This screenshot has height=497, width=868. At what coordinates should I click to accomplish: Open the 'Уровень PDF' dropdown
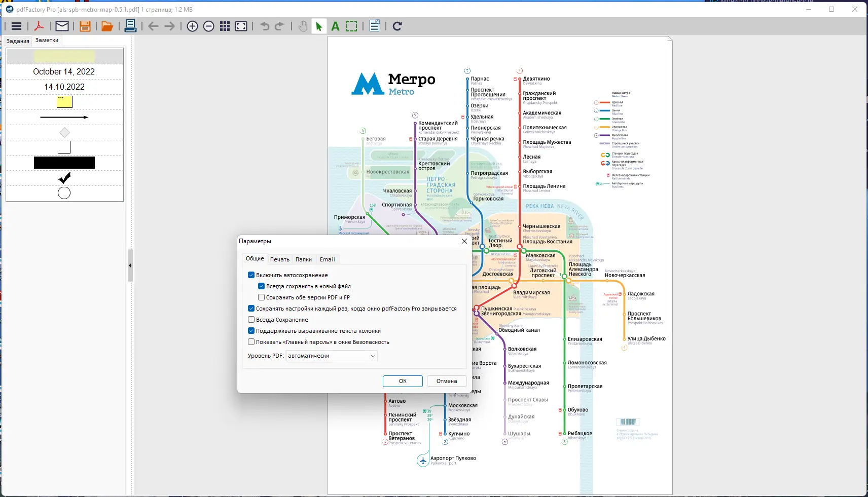(332, 356)
